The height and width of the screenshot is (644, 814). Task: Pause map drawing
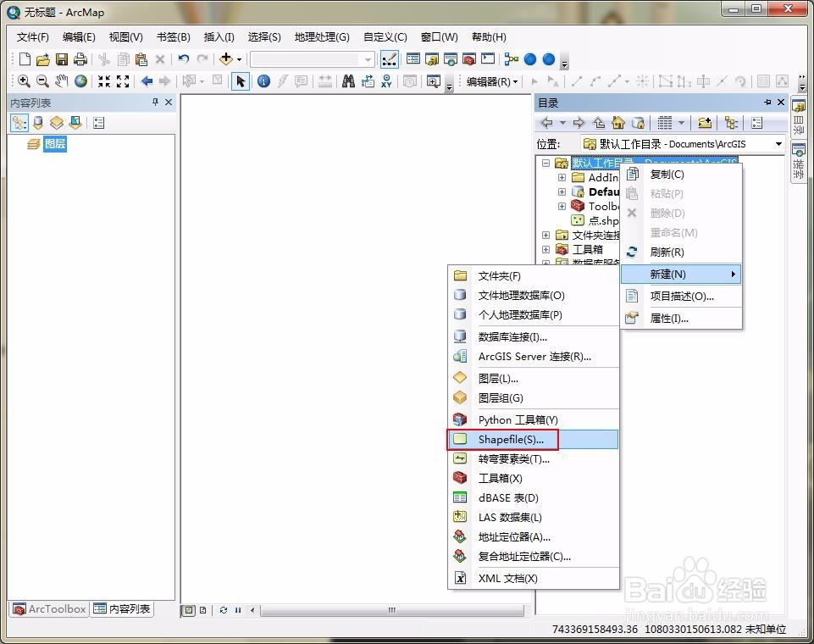point(238,610)
